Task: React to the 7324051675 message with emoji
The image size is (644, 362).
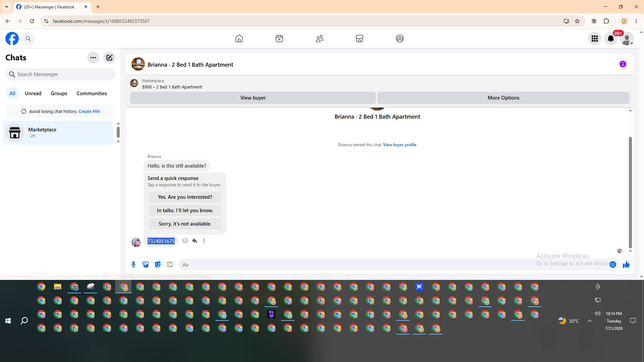Action: [185, 241]
